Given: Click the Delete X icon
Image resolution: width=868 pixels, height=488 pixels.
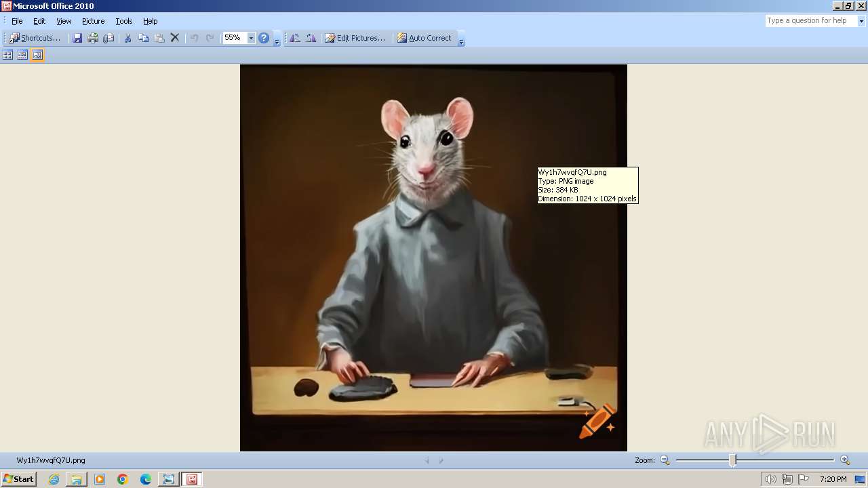Looking at the screenshot, I should [175, 38].
